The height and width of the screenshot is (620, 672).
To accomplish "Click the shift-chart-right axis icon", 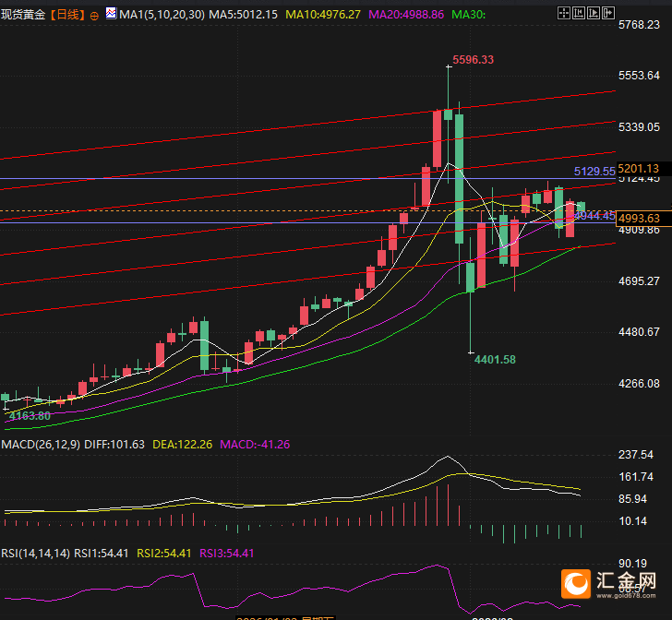I will 594,13.
